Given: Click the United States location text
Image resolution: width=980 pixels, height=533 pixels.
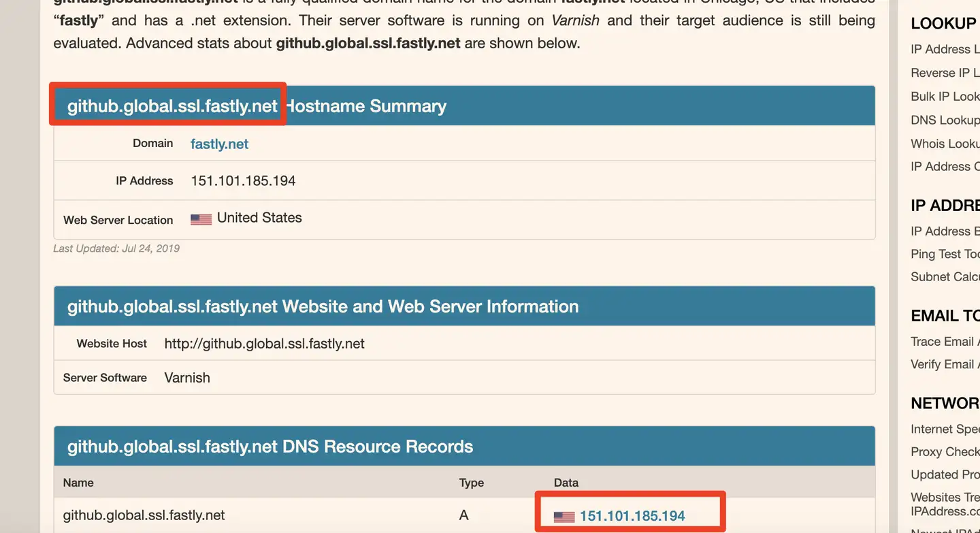Looking at the screenshot, I should click(x=259, y=218).
